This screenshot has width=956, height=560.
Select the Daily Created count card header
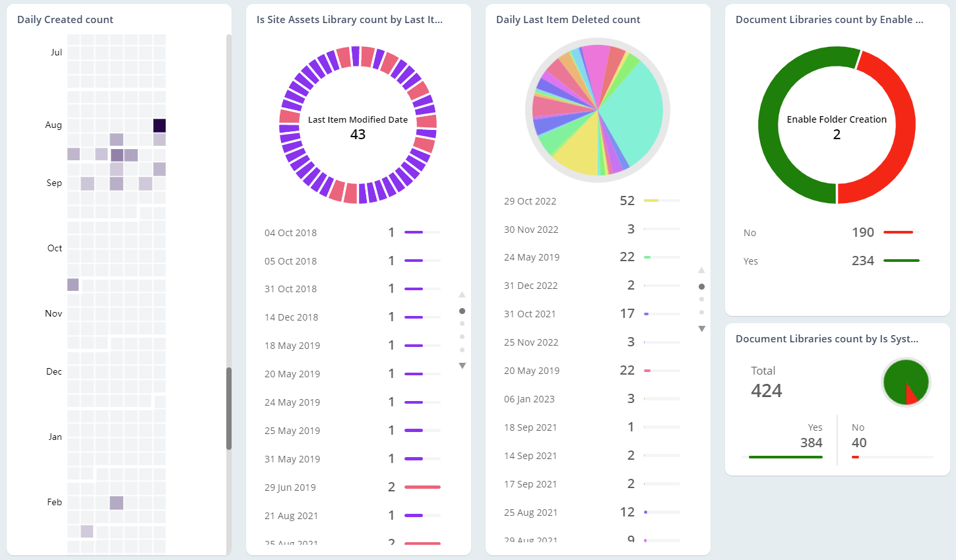point(65,19)
